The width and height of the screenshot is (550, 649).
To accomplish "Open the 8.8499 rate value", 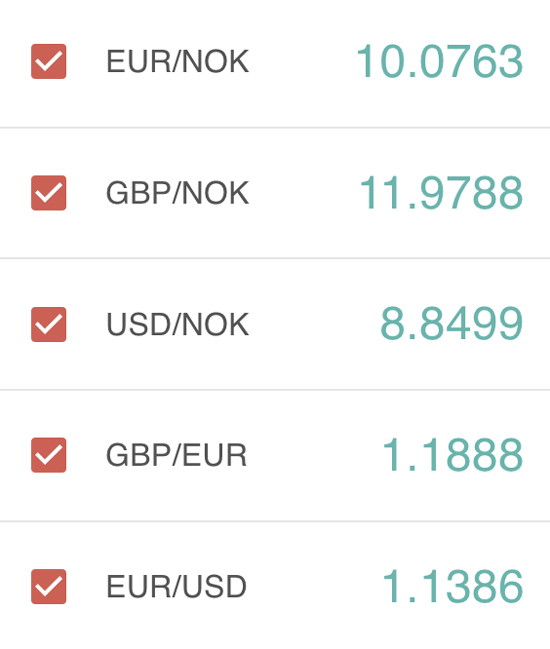I will pos(452,324).
